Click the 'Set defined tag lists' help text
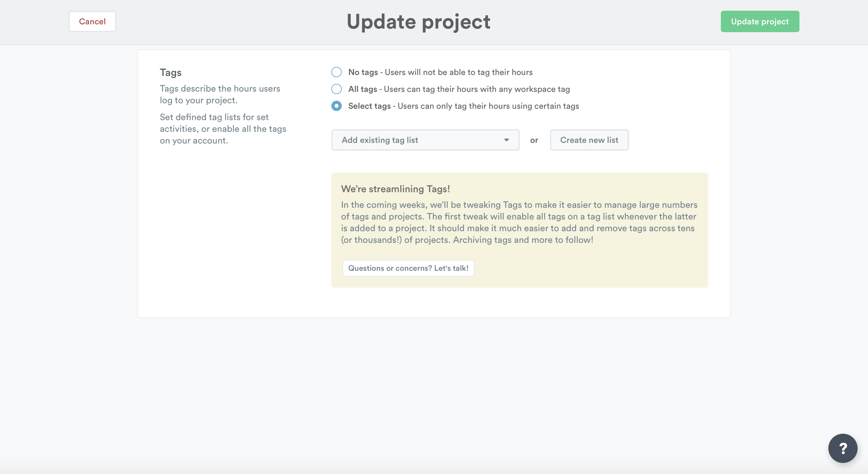The width and height of the screenshot is (868, 474). [223, 129]
